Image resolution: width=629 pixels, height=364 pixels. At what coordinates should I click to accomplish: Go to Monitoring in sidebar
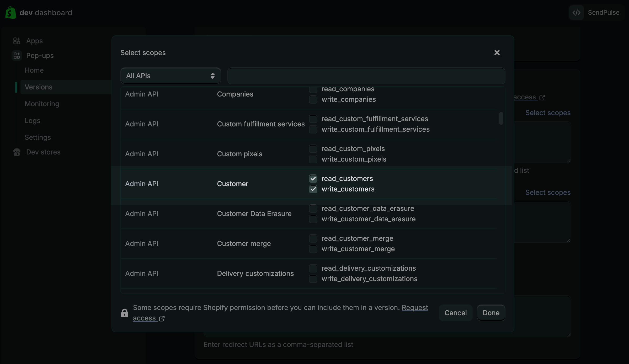tap(42, 104)
